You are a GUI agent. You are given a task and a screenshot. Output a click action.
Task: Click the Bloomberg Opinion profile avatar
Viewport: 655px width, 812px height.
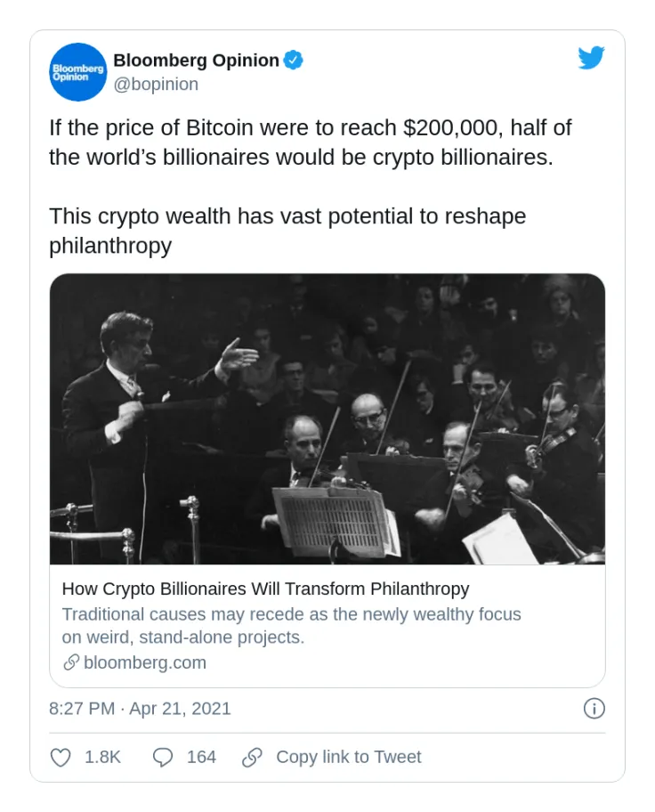(78, 72)
